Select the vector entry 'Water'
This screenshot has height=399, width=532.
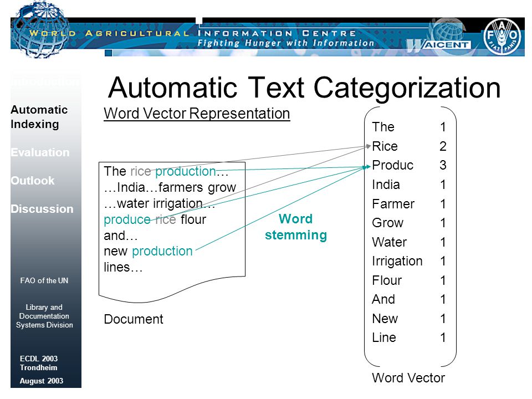tap(389, 242)
